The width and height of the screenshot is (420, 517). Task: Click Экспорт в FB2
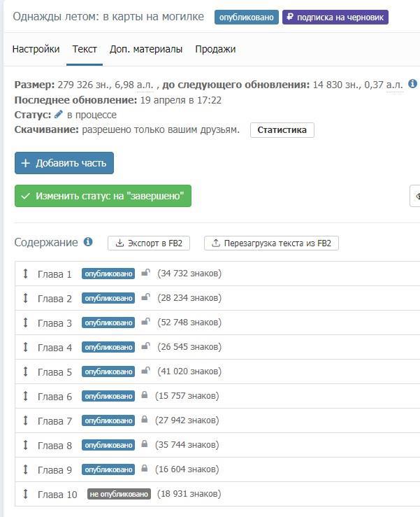(149, 243)
